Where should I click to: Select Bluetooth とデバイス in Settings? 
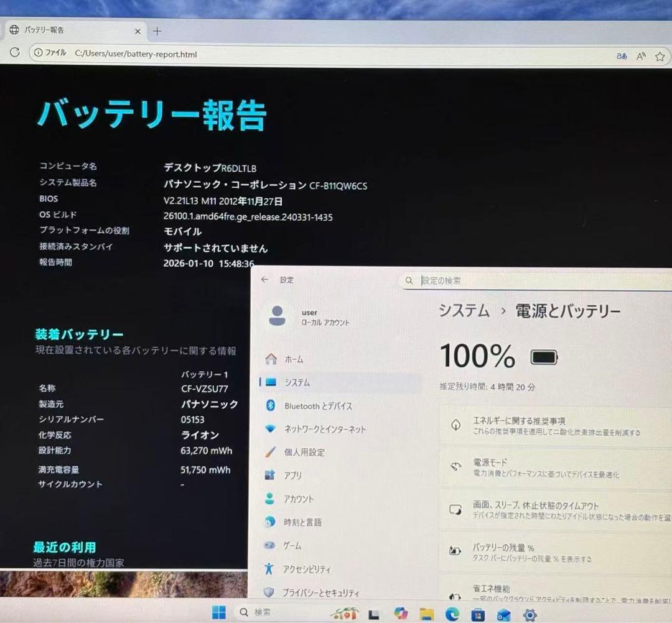[319, 406]
